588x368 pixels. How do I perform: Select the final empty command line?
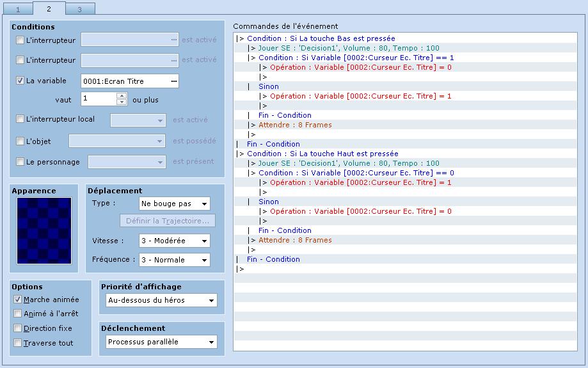tap(406, 269)
